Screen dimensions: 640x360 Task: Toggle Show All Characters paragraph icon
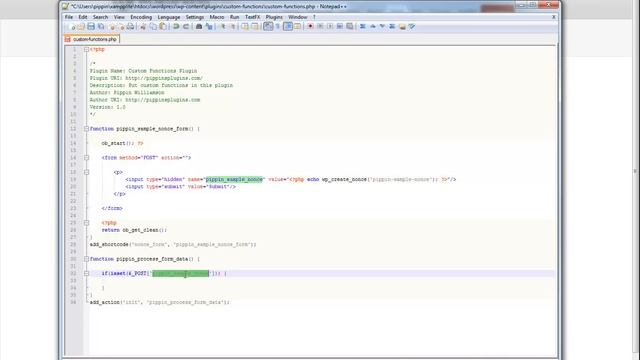(278, 27)
